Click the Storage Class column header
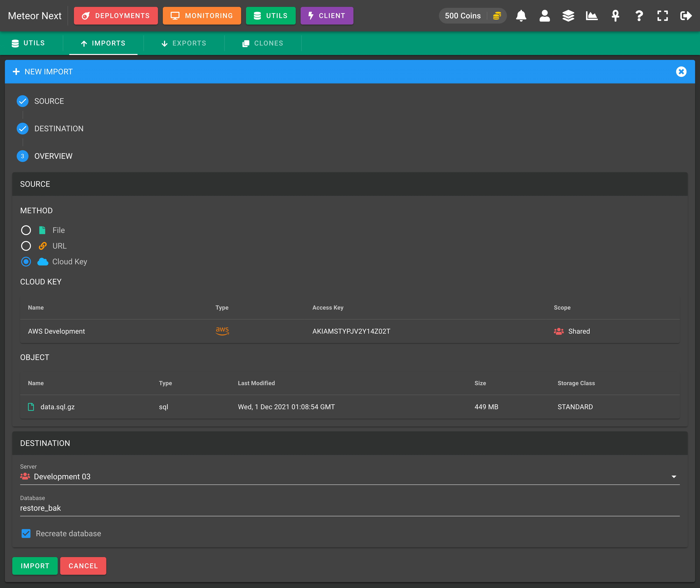 [576, 383]
